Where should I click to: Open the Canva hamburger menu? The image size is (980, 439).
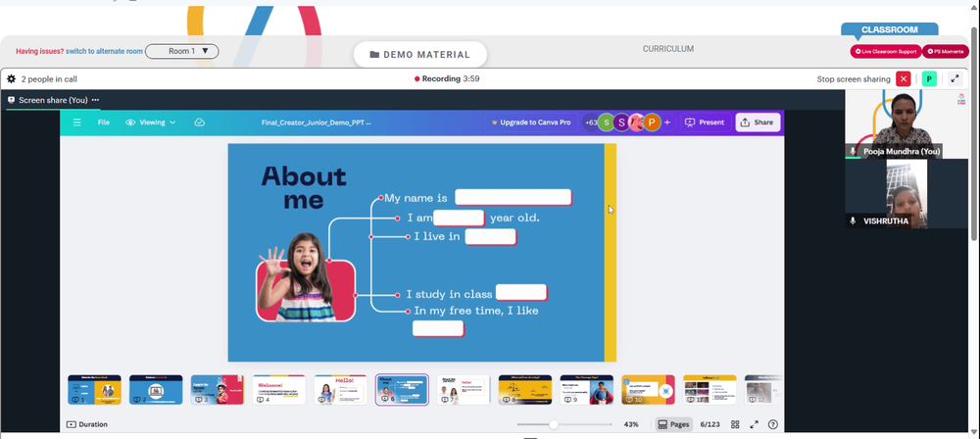tap(76, 122)
